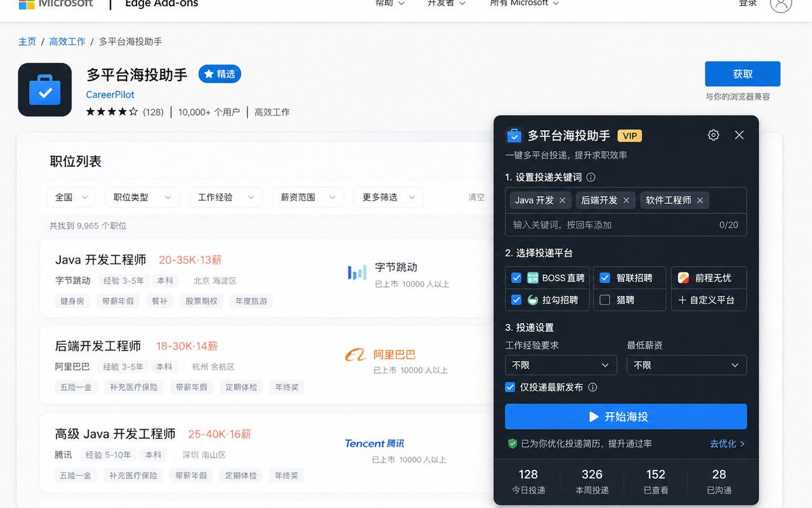Uncheck the 智联招聘 platform checkbox
Screen dimensions: 812x508
tap(605, 277)
